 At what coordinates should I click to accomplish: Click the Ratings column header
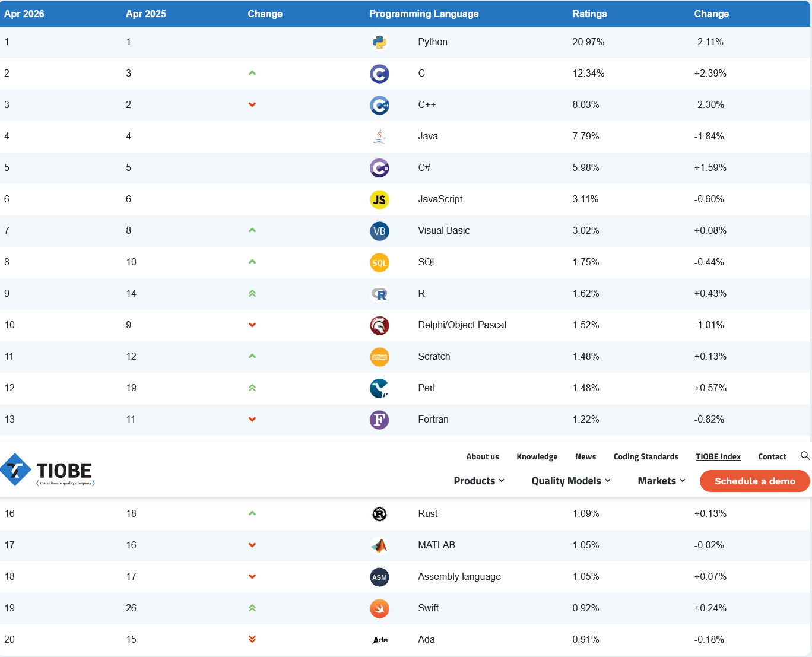(589, 14)
